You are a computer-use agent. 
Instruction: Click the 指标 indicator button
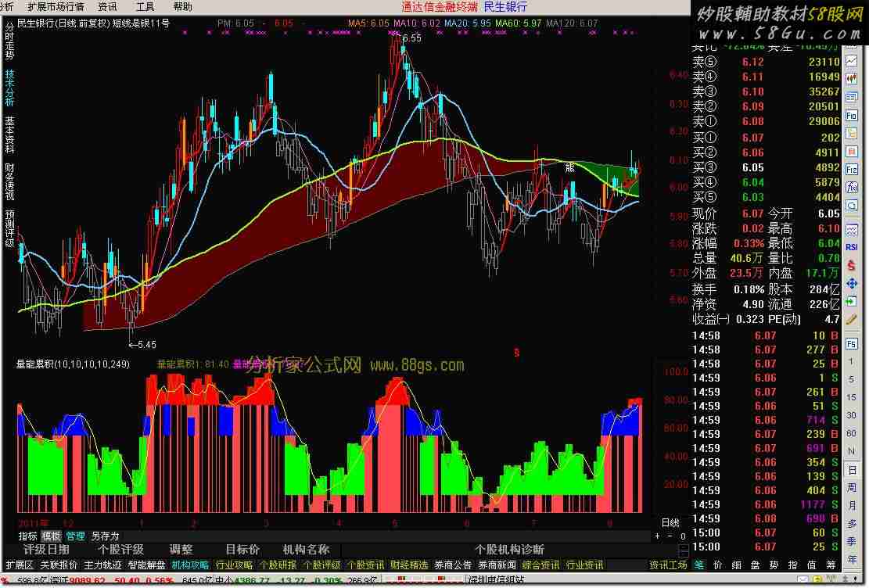click(x=27, y=536)
